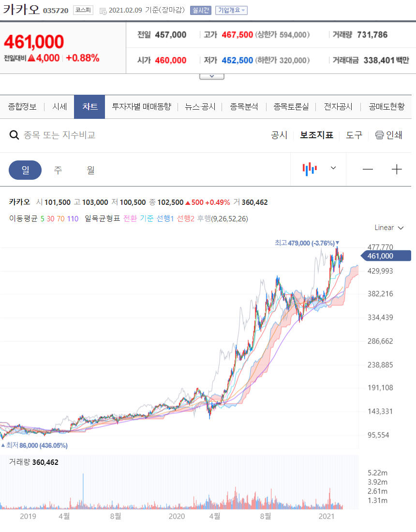416x532 pixels.
Task: Select the 월 monthly period toggle
Action: [90, 170]
